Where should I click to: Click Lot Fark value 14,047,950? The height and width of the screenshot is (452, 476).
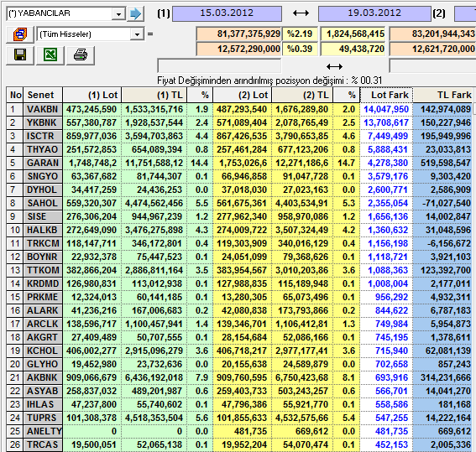pos(386,109)
